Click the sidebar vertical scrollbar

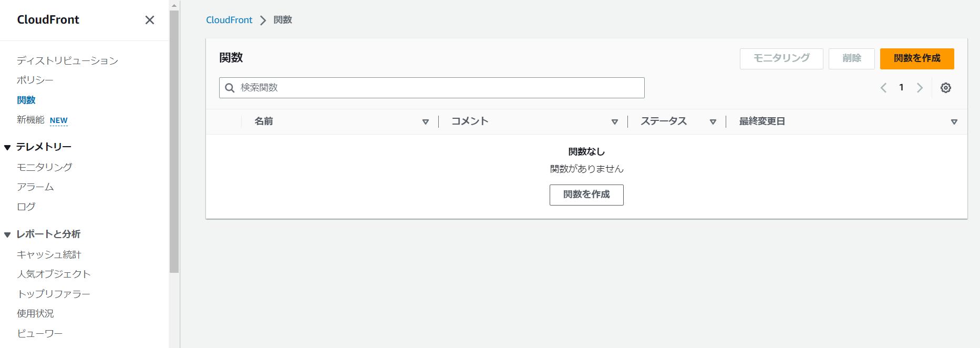(x=174, y=142)
